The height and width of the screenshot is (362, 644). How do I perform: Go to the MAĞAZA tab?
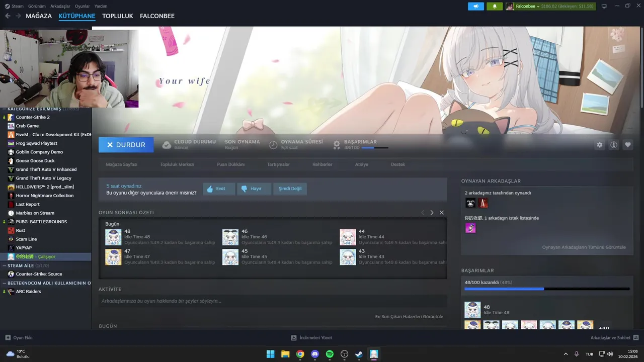coord(39,16)
